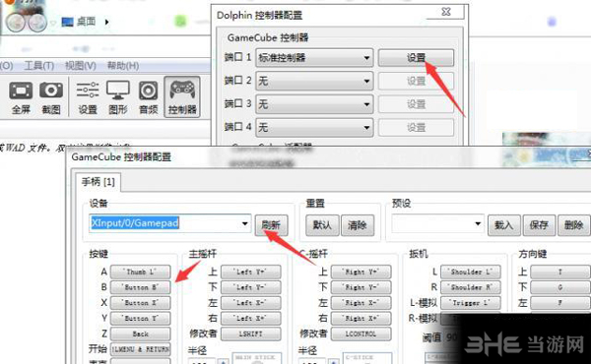
Task: Click the D-pad down mapping 'G'
Action: (560, 287)
